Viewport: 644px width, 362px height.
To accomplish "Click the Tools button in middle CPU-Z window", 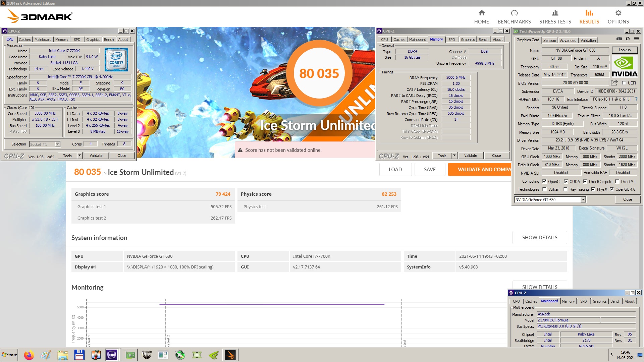I will pyautogui.click(x=442, y=156).
